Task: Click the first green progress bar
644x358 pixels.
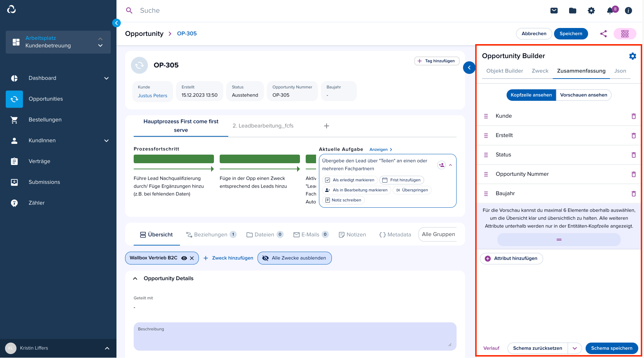Action: pos(174,159)
